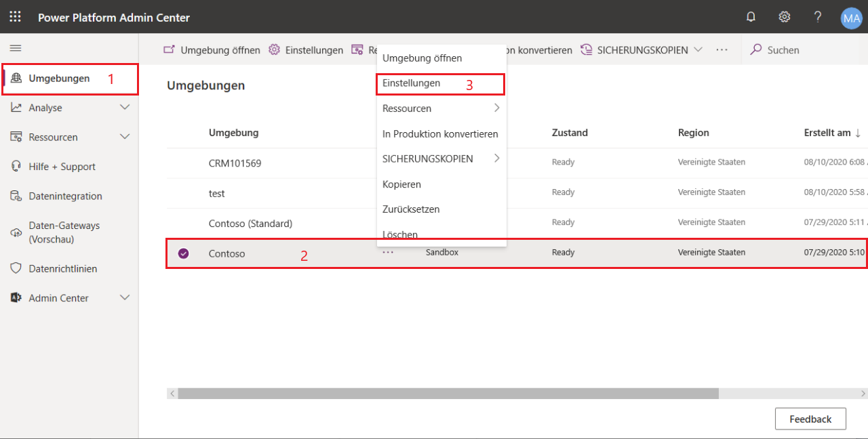Open the app launcher waffle icon
The width and height of the screenshot is (868, 439).
15,17
